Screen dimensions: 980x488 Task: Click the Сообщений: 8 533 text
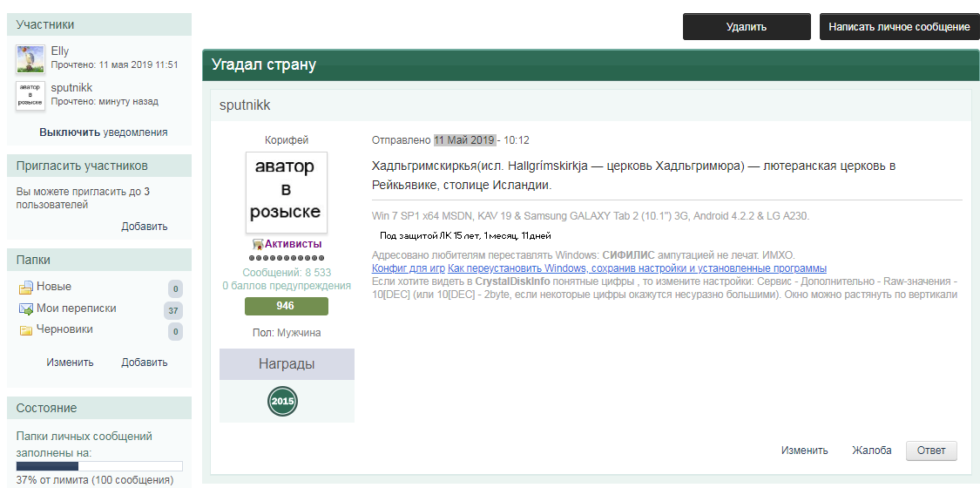287,273
